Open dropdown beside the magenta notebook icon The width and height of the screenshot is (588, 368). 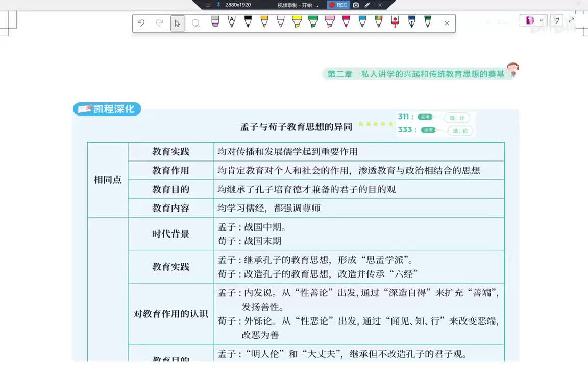[x=541, y=20]
